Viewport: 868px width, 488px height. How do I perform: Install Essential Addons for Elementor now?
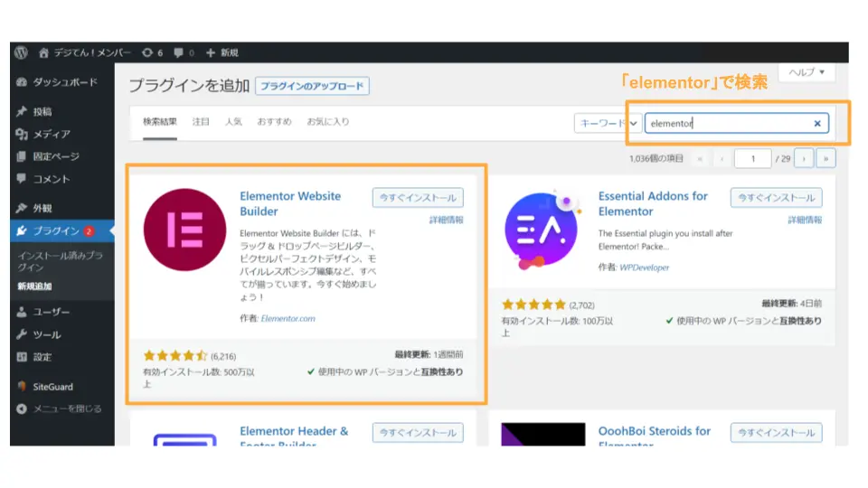tap(776, 198)
